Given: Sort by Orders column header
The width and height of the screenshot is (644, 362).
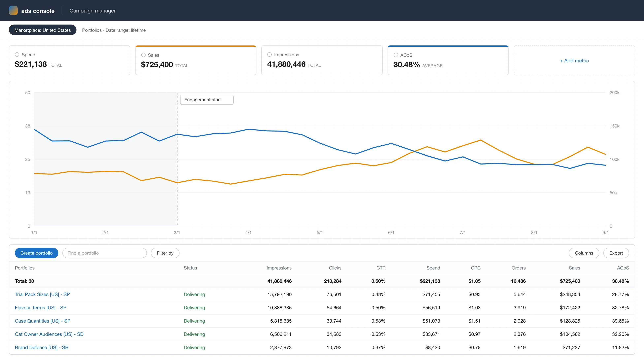Looking at the screenshot, I should coord(518,268).
